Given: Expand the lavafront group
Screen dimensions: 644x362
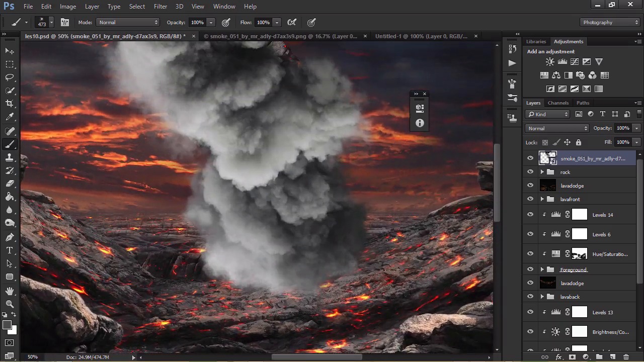Looking at the screenshot, I should pyautogui.click(x=542, y=199).
